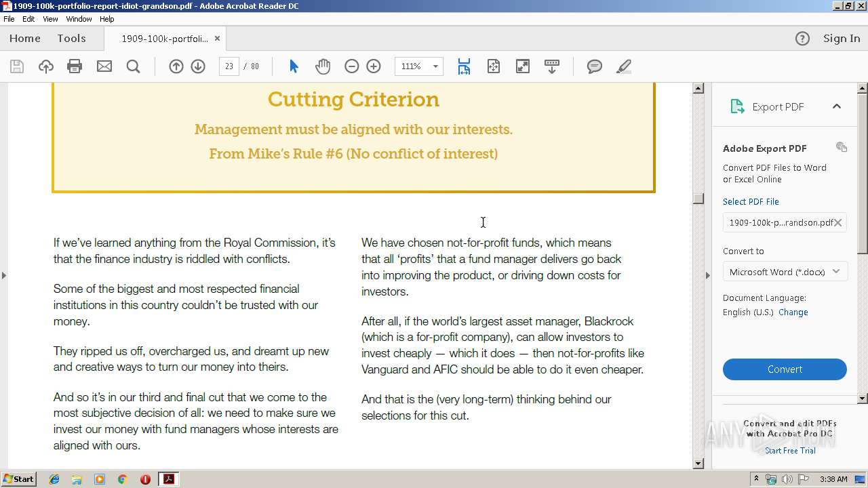Clear the selected PDF file with X
868x488 pixels.
838,222
